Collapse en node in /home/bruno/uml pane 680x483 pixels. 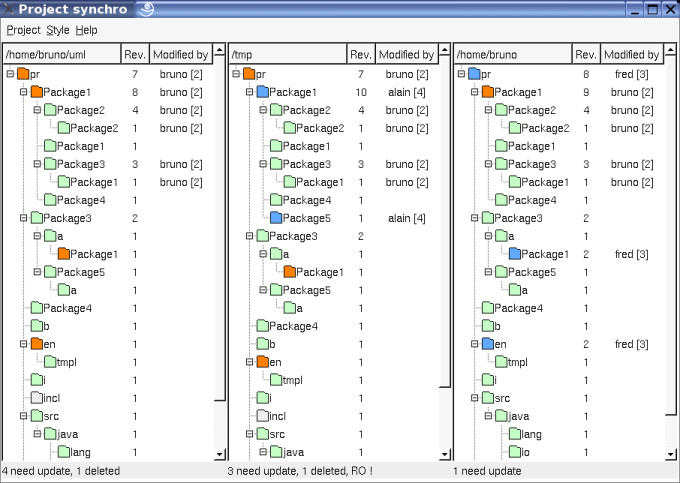[x=24, y=344]
